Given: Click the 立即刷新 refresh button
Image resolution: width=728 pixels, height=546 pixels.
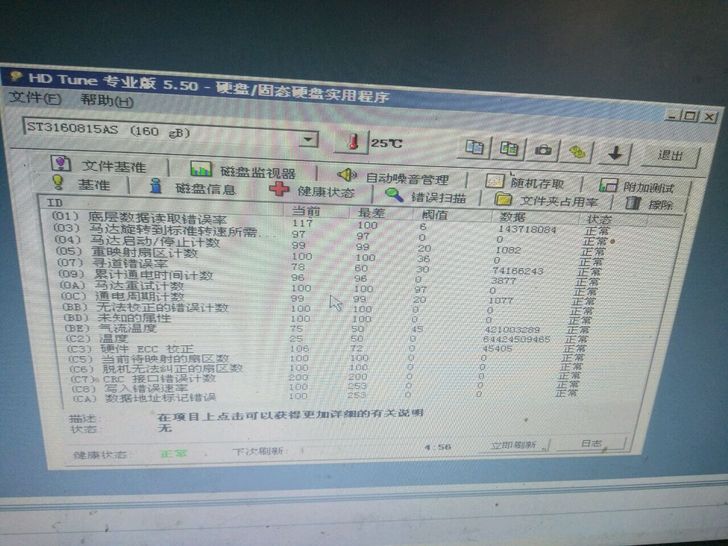Looking at the screenshot, I should (514, 445).
